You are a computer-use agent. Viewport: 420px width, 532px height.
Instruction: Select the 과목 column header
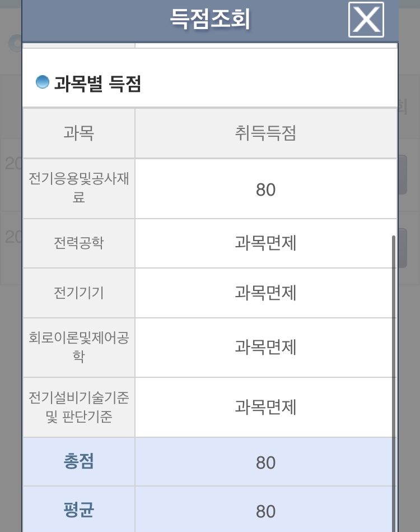tap(78, 133)
